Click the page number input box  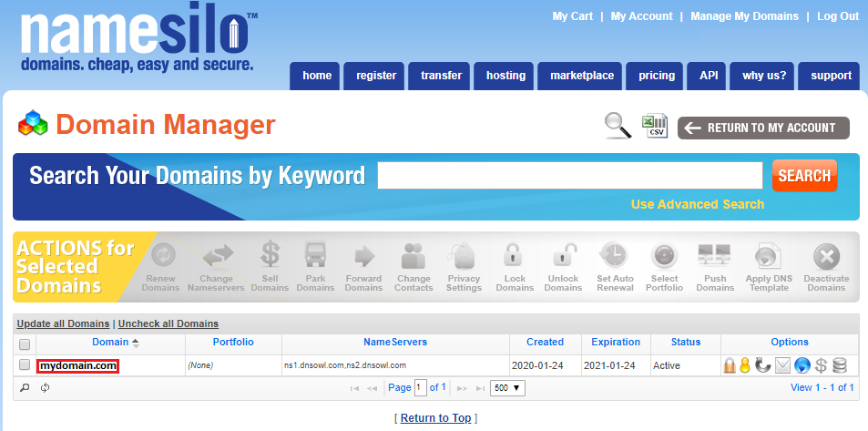tap(421, 388)
